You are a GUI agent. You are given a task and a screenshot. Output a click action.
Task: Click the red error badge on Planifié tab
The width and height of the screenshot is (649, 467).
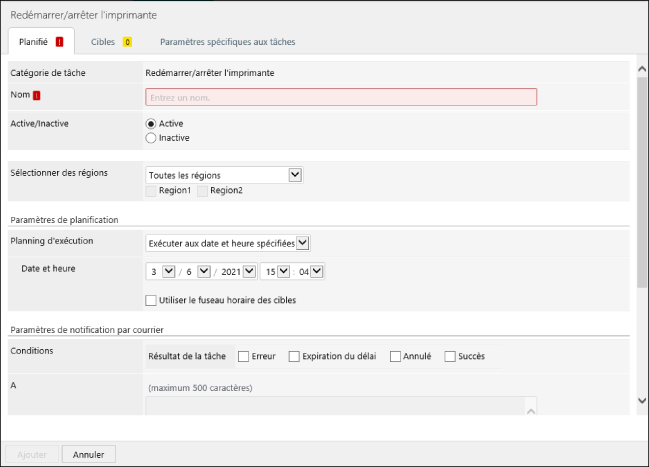pyautogui.click(x=60, y=42)
